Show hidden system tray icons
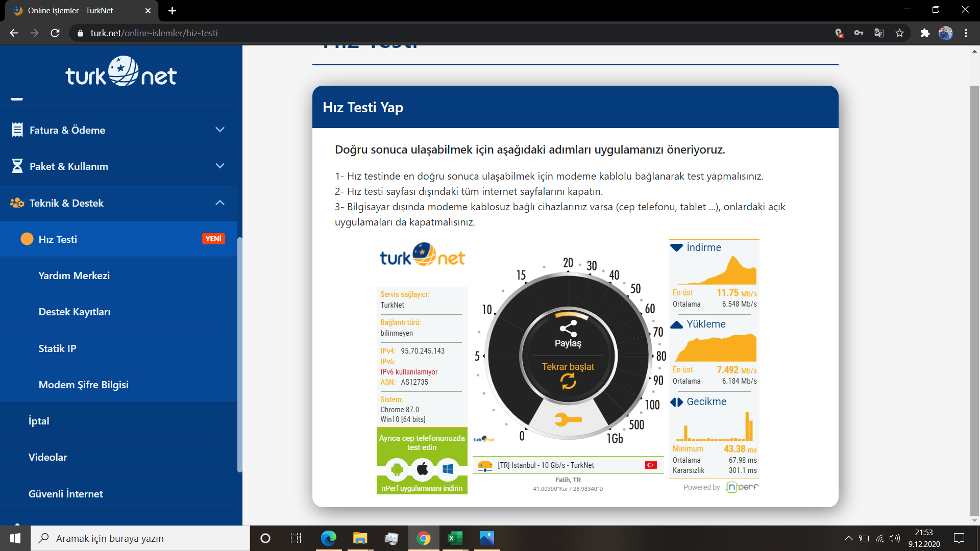 click(x=848, y=538)
